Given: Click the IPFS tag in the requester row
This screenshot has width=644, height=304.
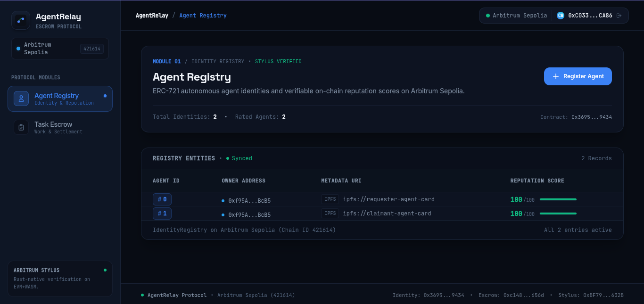Looking at the screenshot, I should pos(330,199).
